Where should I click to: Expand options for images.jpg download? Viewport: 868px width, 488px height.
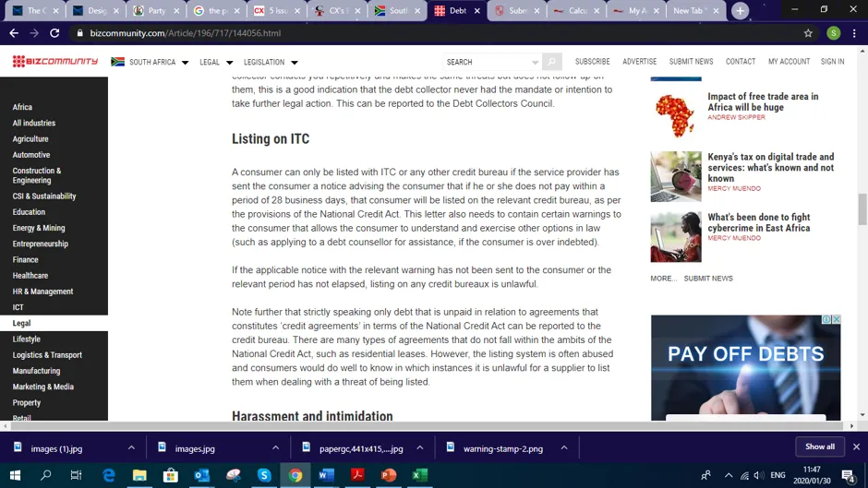[276, 447]
